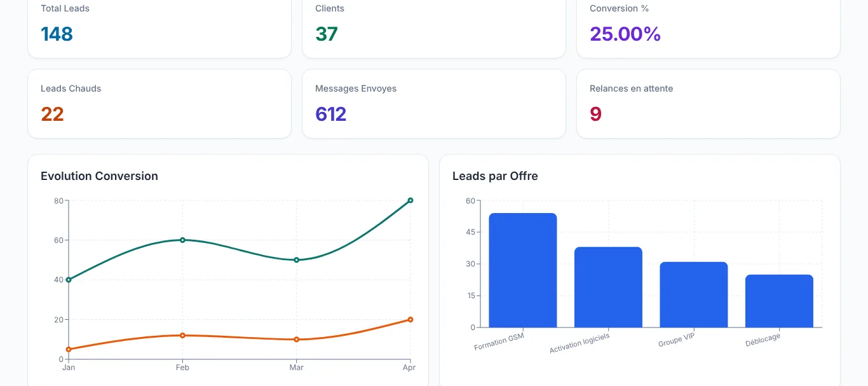Screen dimensions: 868x386
Task: Select the Total Leads label
Action: click(65, 8)
